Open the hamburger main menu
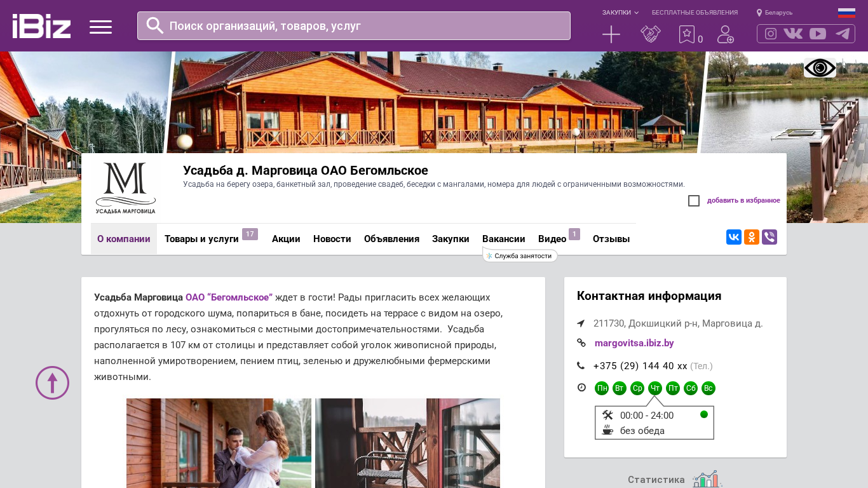The height and width of the screenshot is (488, 868). coord(100,27)
